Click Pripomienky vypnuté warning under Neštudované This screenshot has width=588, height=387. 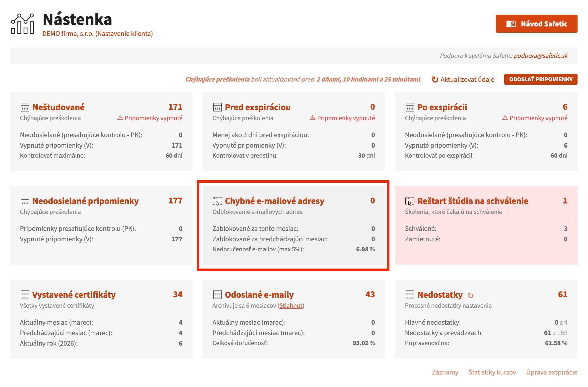pyautogui.click(x=150, y=118)
